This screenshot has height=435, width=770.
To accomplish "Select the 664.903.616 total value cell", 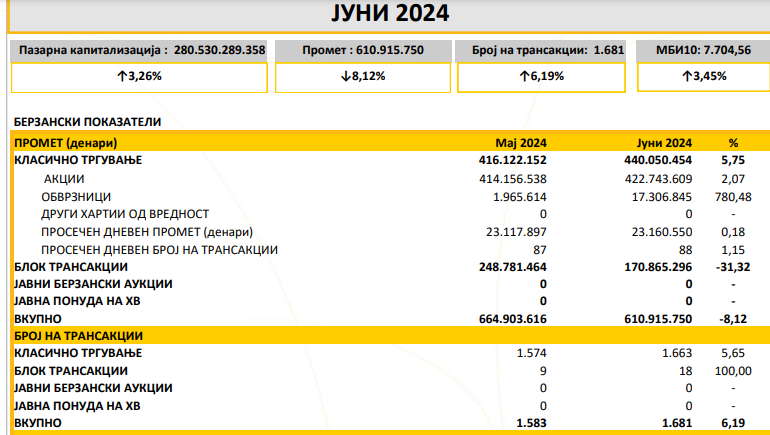I will [x=506, y=318].
